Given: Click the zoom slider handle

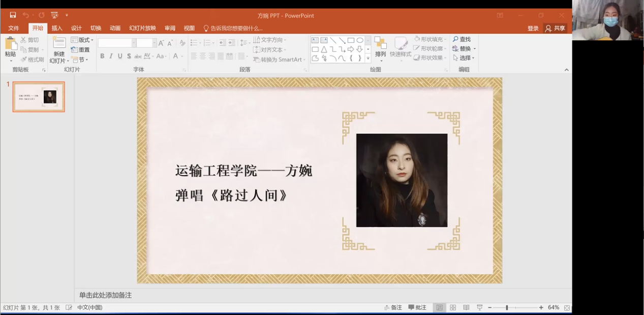Looking at the screenshot, I should coord(507,307).
